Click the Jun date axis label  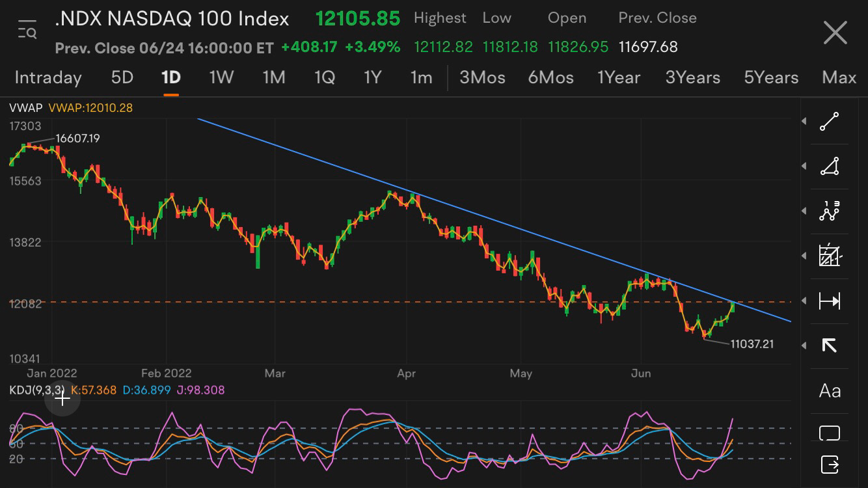pos(641,373)
